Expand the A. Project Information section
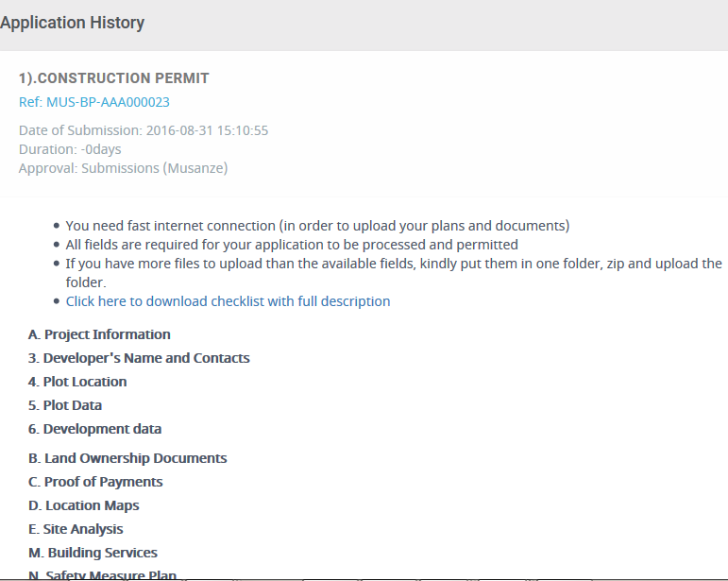 (99, 334)
